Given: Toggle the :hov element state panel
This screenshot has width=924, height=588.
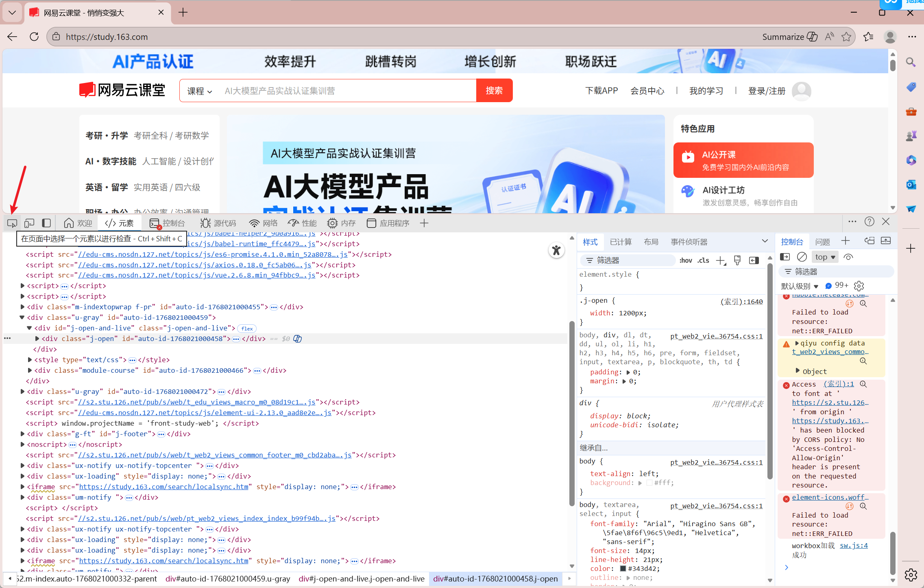Looking at the screenshot, I should tap(686, 260).
